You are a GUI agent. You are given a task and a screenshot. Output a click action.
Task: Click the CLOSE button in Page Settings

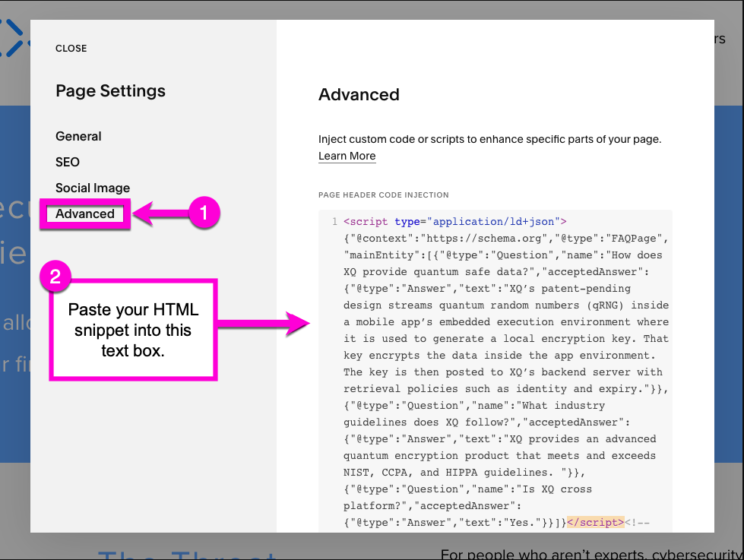point(71,49)
